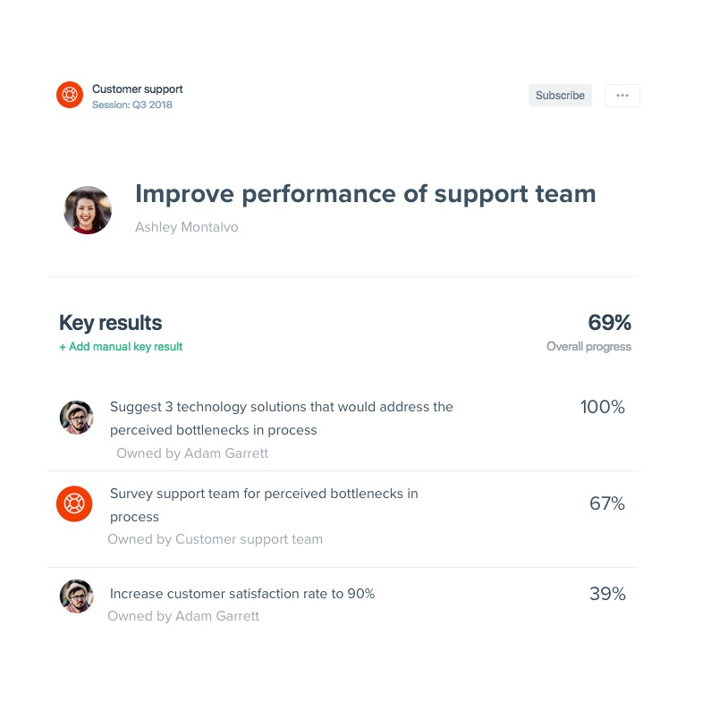The width and height of the screenshot is (728, 727).
Task: Click Ashley Montalvo's profile photo
Action: (x=88, y=210)
